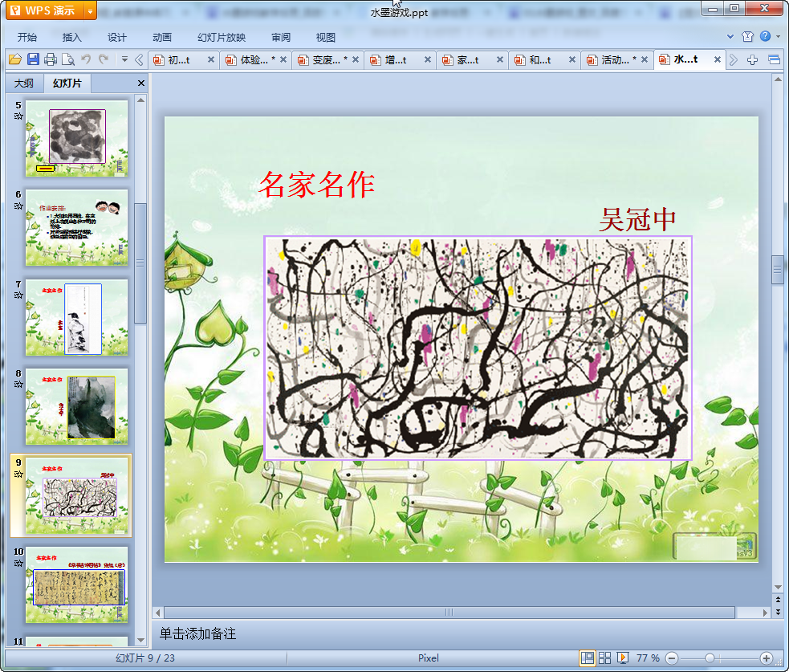Select slide 5 thumbnail
Screen dimensions: 789x672
(x=77, y=138)
